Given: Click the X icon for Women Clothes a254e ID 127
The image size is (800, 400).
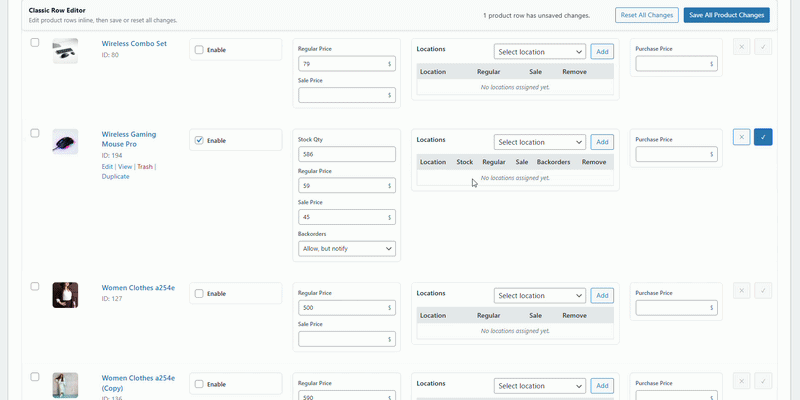Looking at the screenshot, I should pyautogui.click(x=741, y=290).
